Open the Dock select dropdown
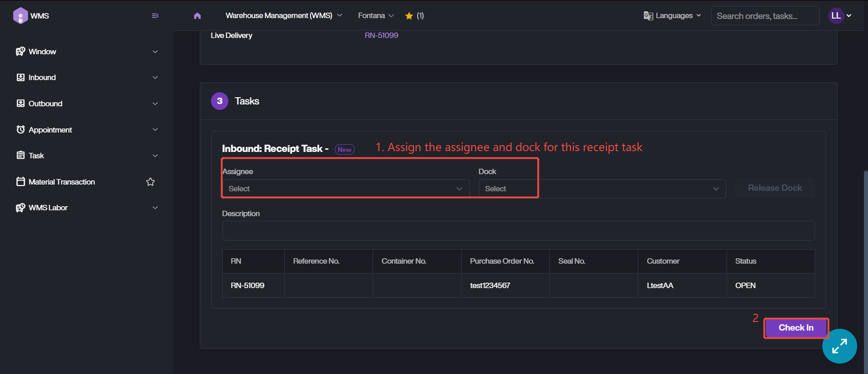Image resolution: width=868 pixels, height=374 pixels. (x=602, y=189)
